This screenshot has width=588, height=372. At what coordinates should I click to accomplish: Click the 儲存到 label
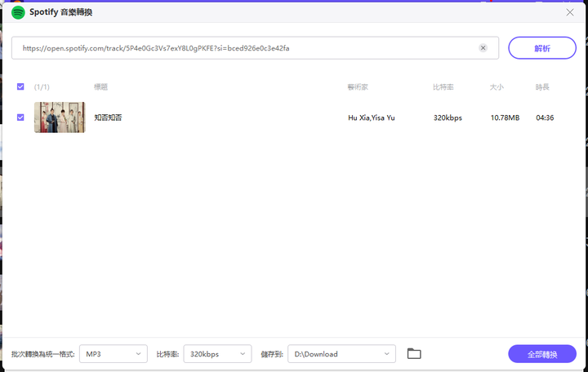pos(272,354)
